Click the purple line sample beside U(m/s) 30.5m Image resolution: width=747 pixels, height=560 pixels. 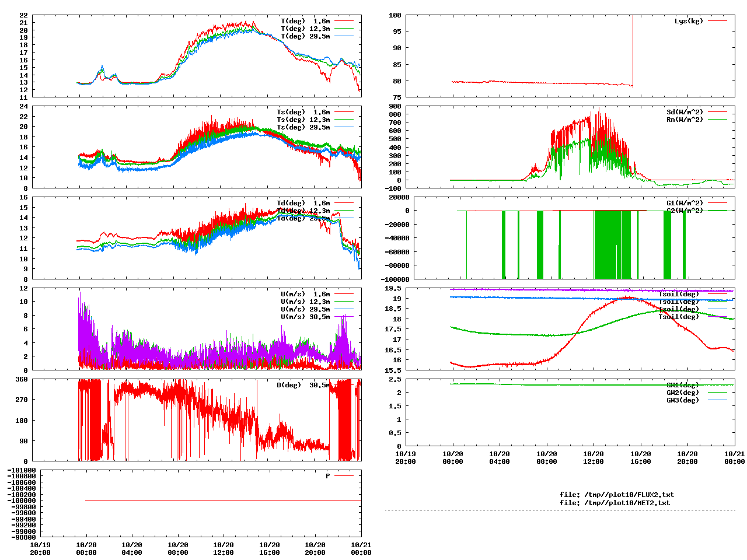344,317
